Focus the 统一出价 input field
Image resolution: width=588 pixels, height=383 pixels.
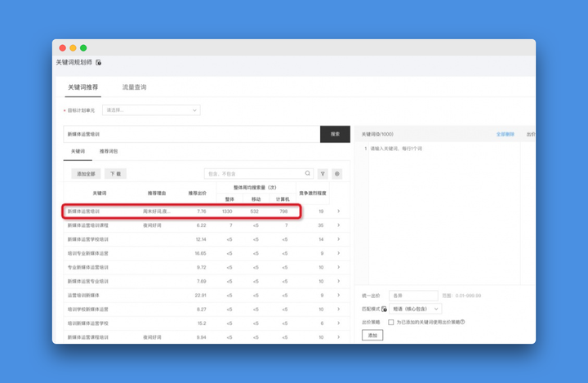tap(413, 296)
